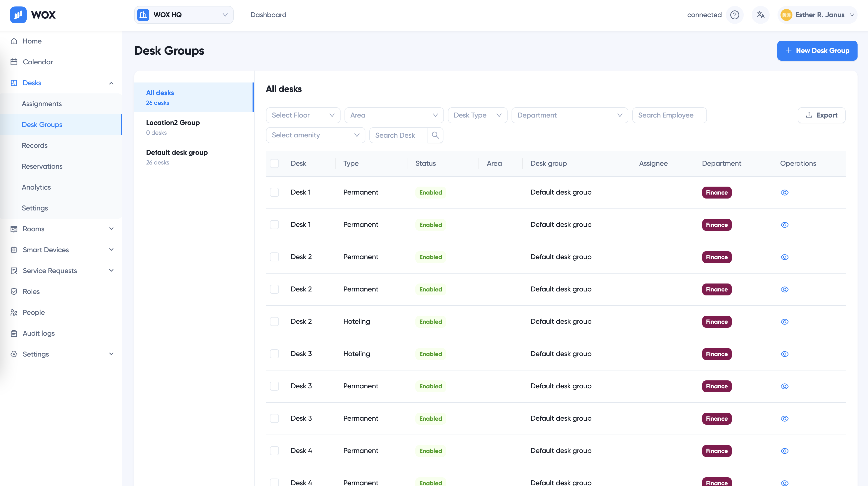This screenshot has height=486, width=868.
Task: Open the Select Floor dropdown
Action: pyautogui.click(x=303, y=115)
